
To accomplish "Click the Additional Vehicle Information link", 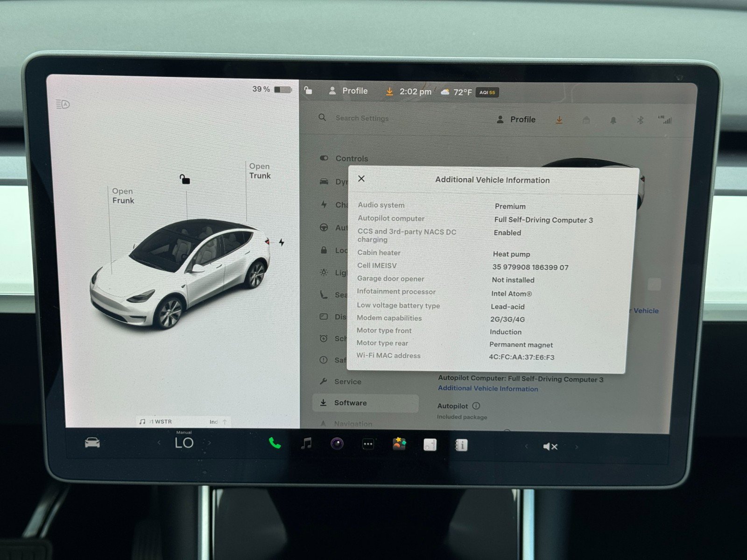I will pos(487,388).
